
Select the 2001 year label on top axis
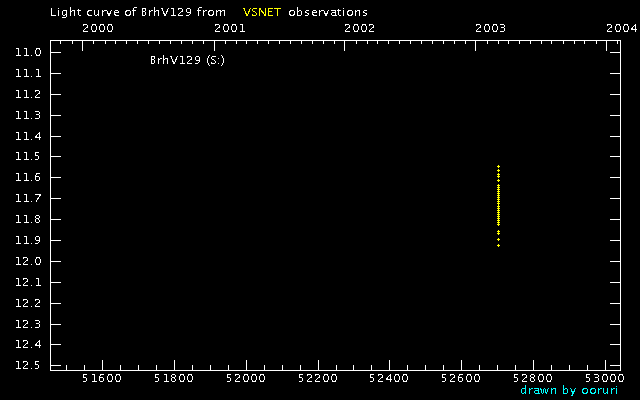click(229, 29)
